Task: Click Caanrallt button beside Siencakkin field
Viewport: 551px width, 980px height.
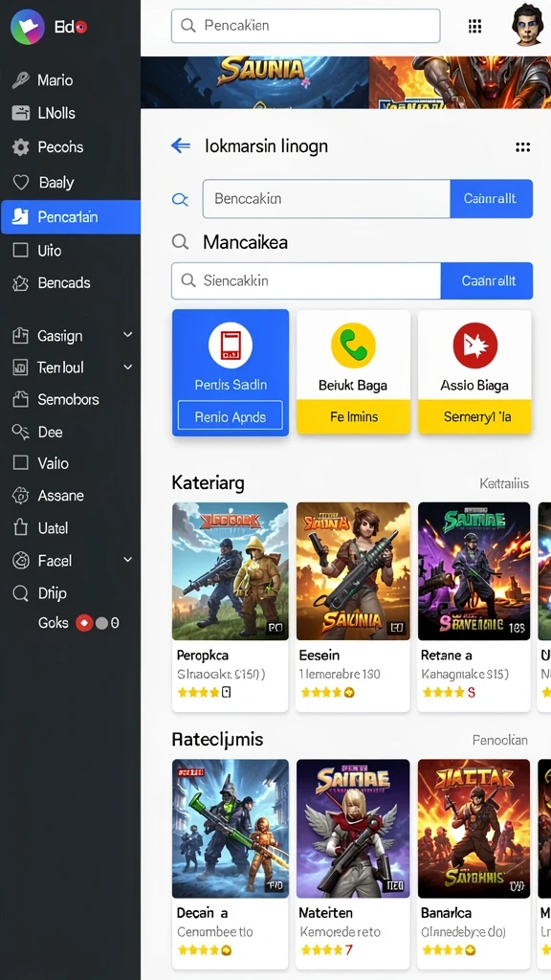Action: coord(487,280)
